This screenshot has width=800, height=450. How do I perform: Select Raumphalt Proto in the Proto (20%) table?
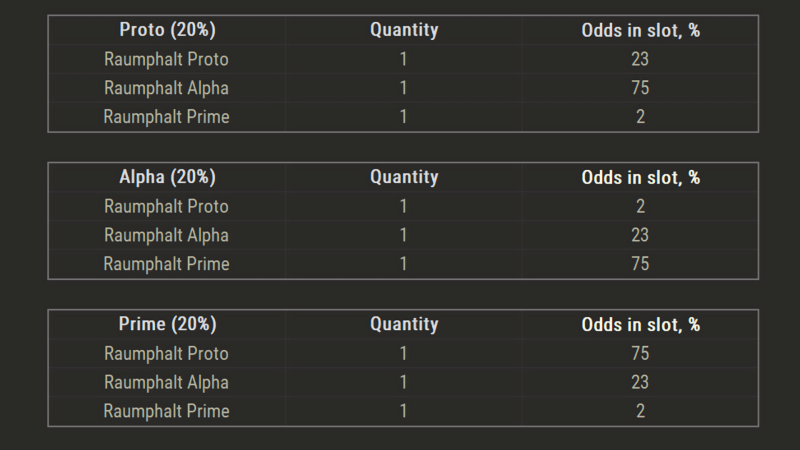[x=166, y=59]
